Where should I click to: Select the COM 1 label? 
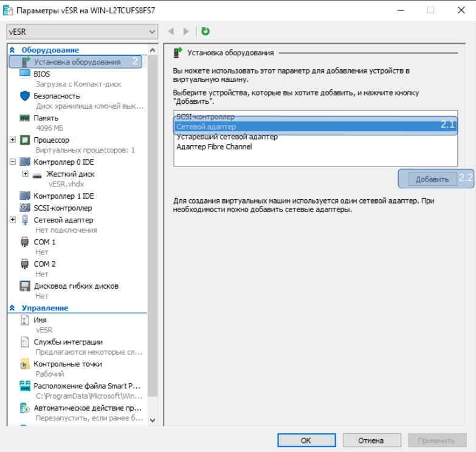[44, 242]
